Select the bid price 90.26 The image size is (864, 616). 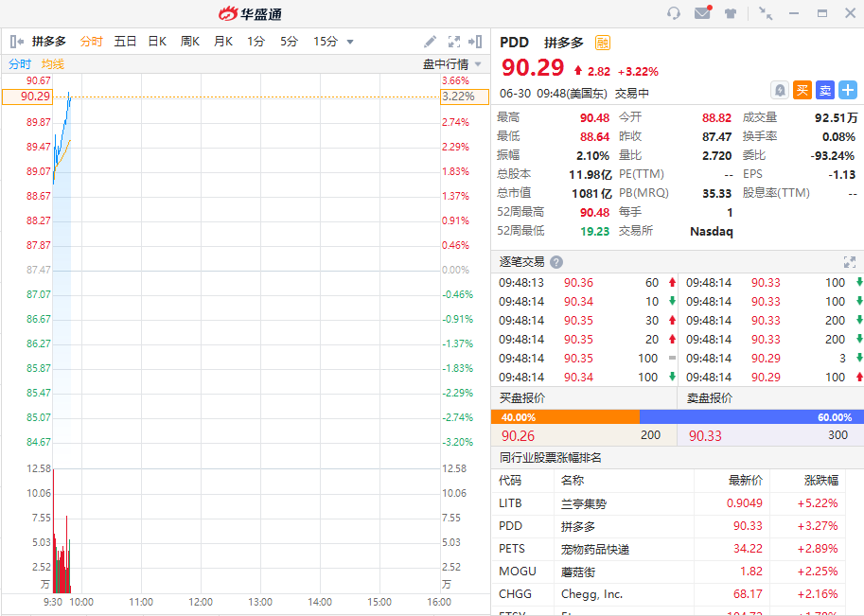(518, 436)
